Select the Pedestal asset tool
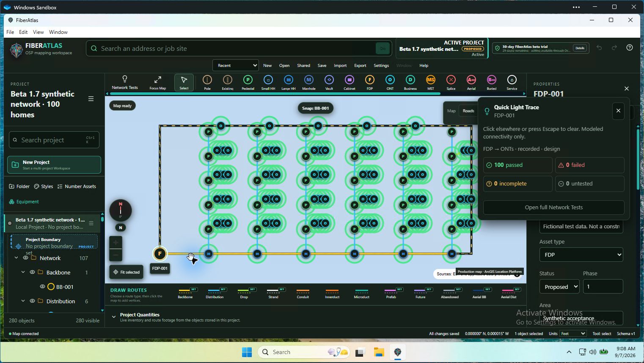 248,82
